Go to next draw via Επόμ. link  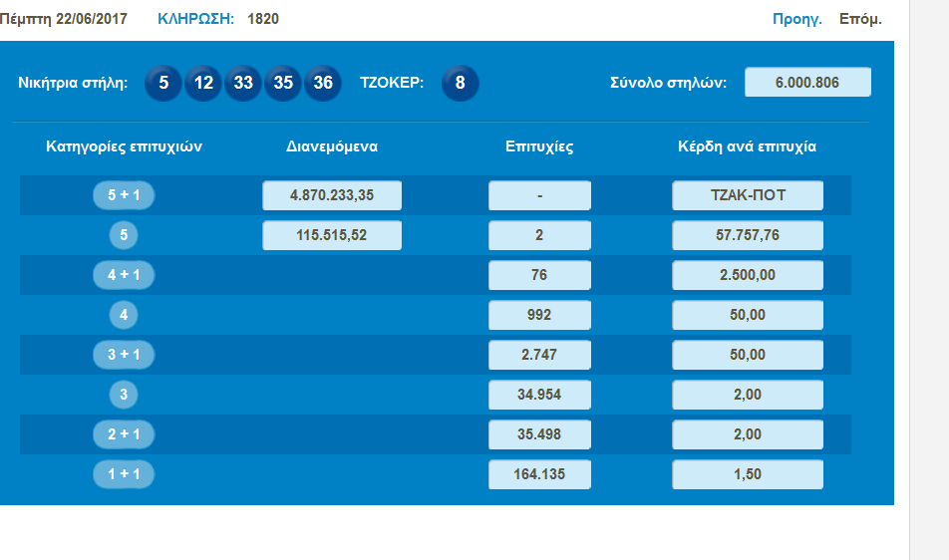pos(860,19)
